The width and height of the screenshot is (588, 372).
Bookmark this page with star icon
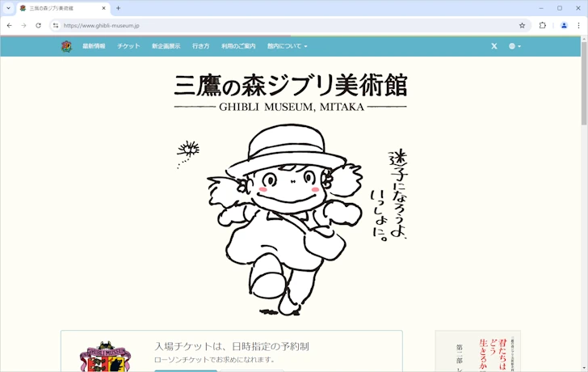click(x=522, y=26)
